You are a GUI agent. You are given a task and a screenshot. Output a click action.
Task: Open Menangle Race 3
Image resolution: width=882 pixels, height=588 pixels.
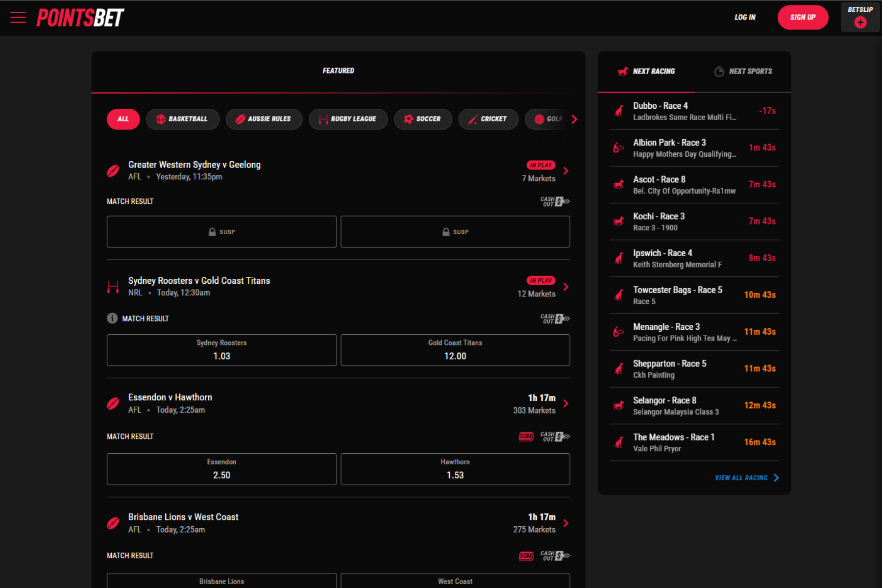tap(694, 332)
